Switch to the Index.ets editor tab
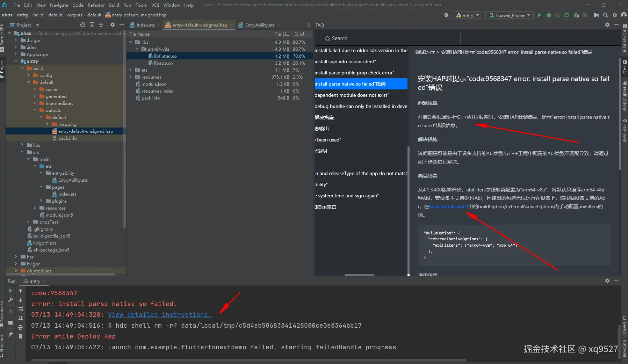628x364 pixels. [x=145, y=25]
